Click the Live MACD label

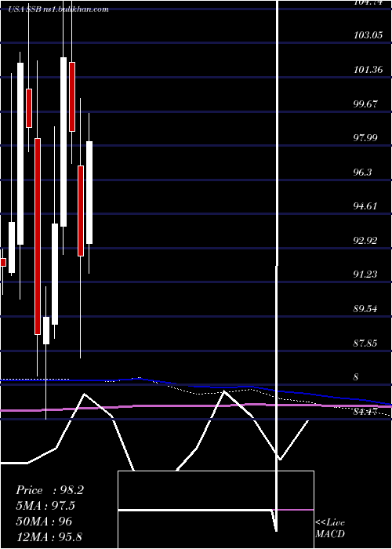[330, 529]
